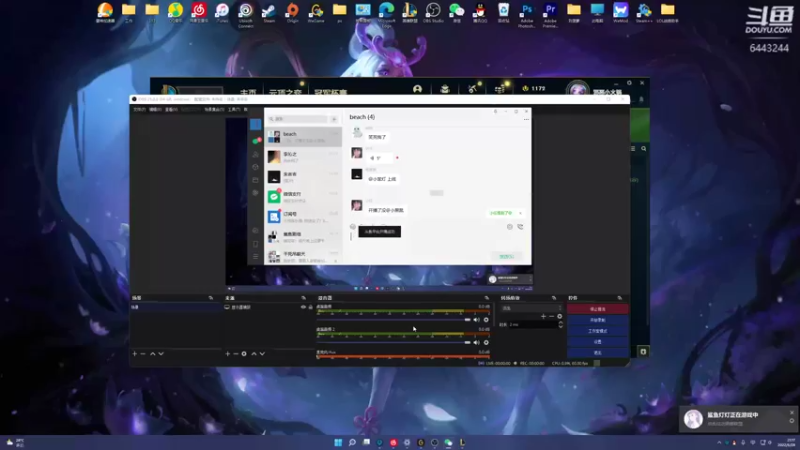Open the Steam desktop shortcut
Screen dimensions: 800x450
pyautogui.click(x=269, y=12)
